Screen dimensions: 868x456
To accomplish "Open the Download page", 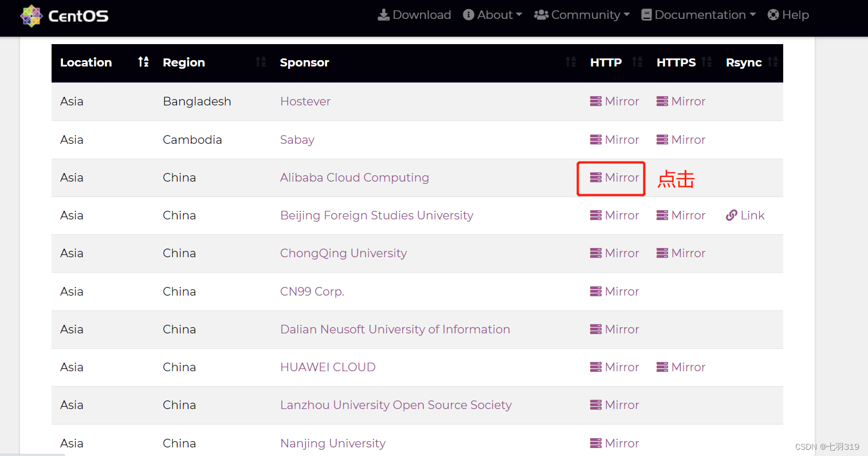I will coord(414,15).
